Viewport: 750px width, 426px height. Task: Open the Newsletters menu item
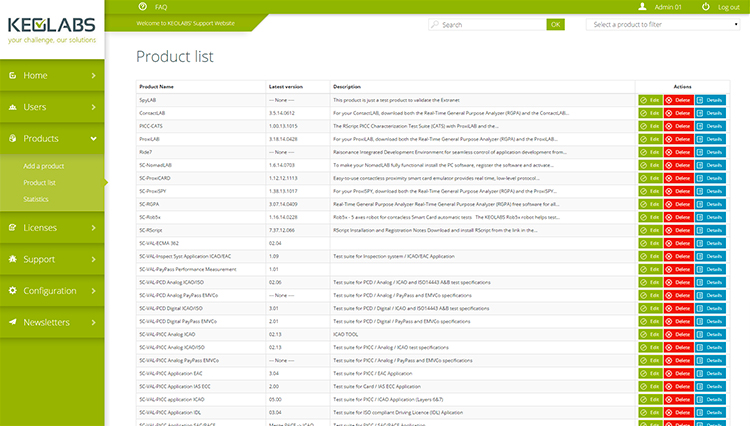pyautogui.click(x=52, y=322)
